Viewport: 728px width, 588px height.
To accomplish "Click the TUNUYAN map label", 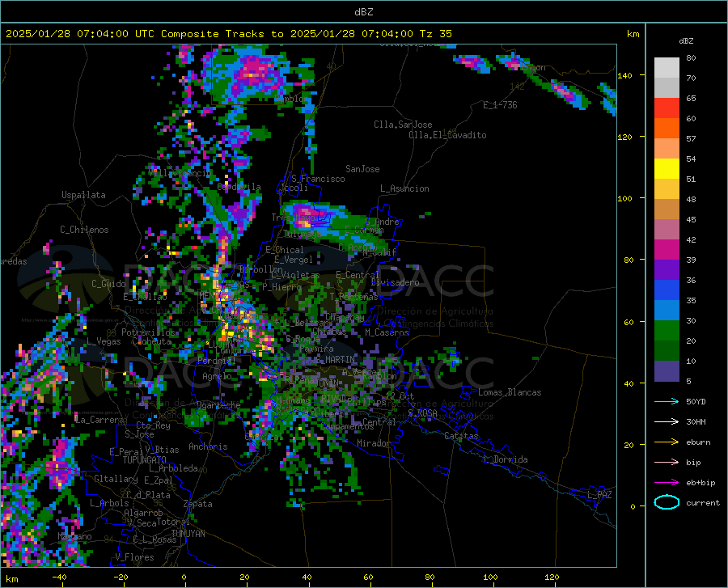I will 188,534.
